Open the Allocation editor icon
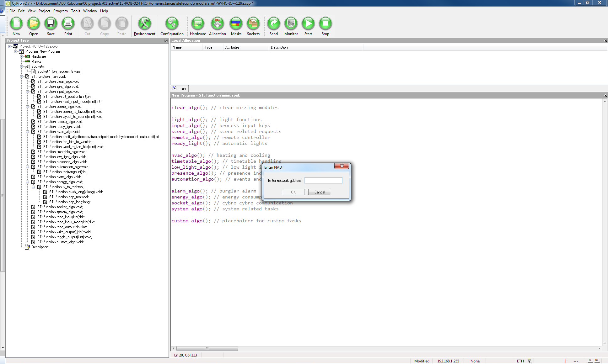The width and height of the screenshot is (608, 364). pos(217,24)
